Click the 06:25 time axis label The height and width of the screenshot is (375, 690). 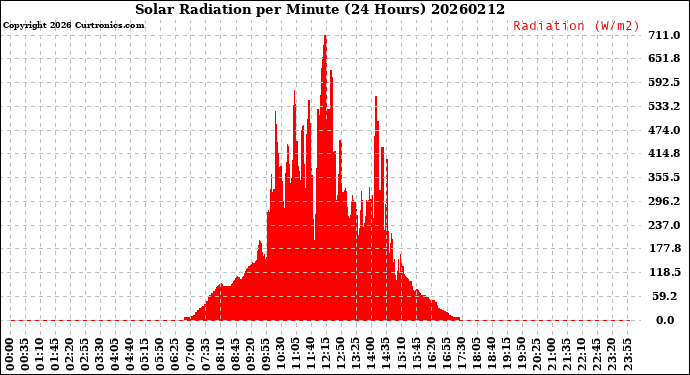(x=175, y=355)
